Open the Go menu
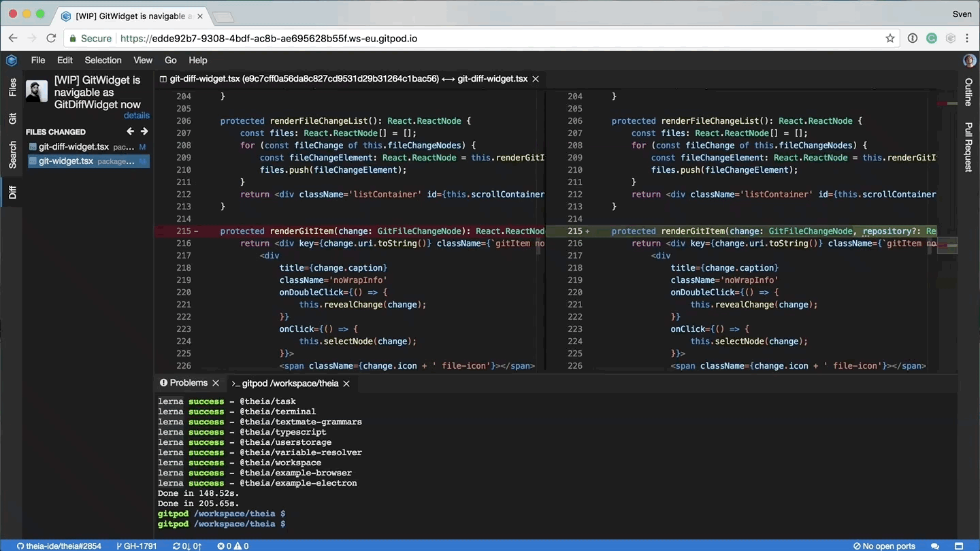Screen dimensions: 980x551 170,61
